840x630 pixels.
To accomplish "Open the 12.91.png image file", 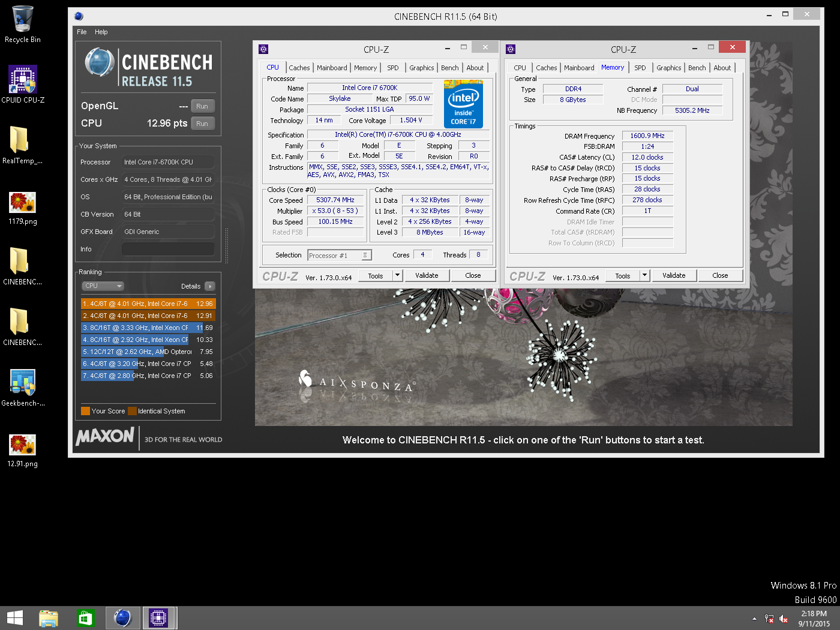I will pyautogui.click(x=23, y=450).
